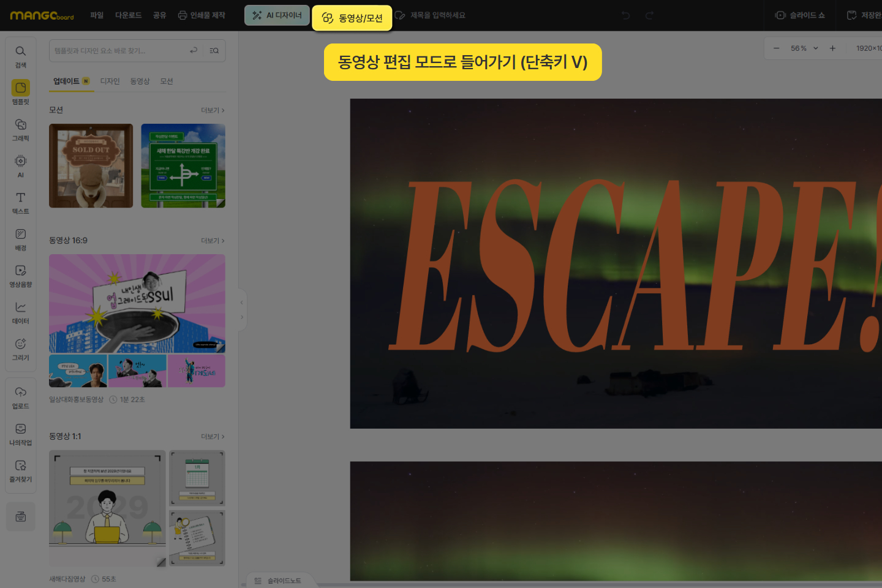Switch to the 디자인 tab

tap(110, 81)
